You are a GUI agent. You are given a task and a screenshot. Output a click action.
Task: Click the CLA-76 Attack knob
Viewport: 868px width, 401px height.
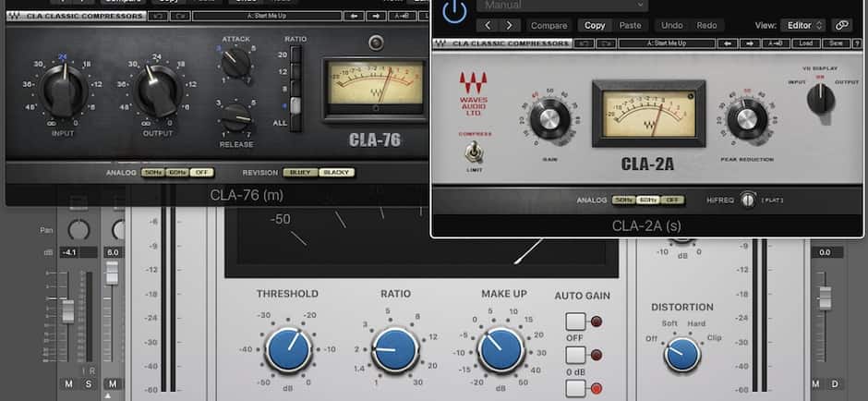point(236,62)
